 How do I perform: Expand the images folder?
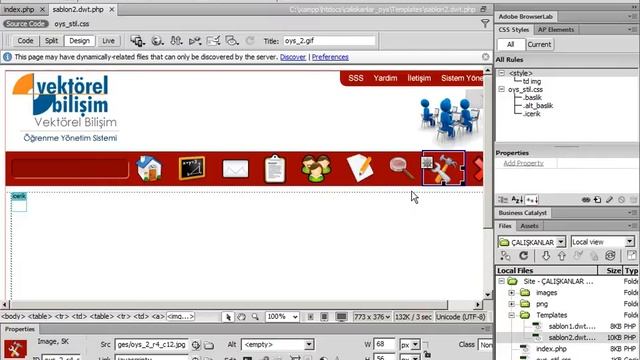click(x=511, y=293)
